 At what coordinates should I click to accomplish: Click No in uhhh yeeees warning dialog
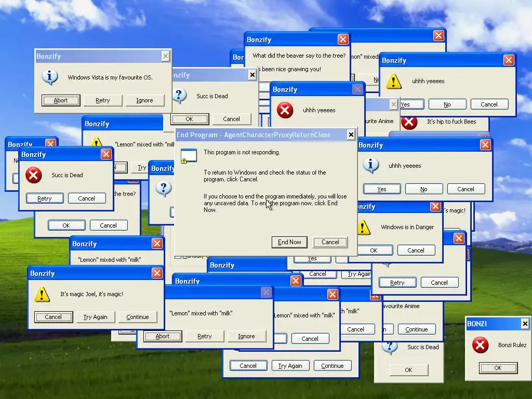click(447, 104)
